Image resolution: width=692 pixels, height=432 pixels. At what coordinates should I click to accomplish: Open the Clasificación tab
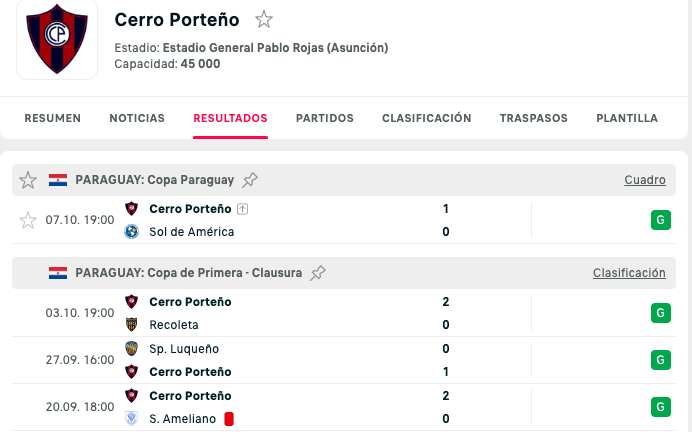point(426,118)
